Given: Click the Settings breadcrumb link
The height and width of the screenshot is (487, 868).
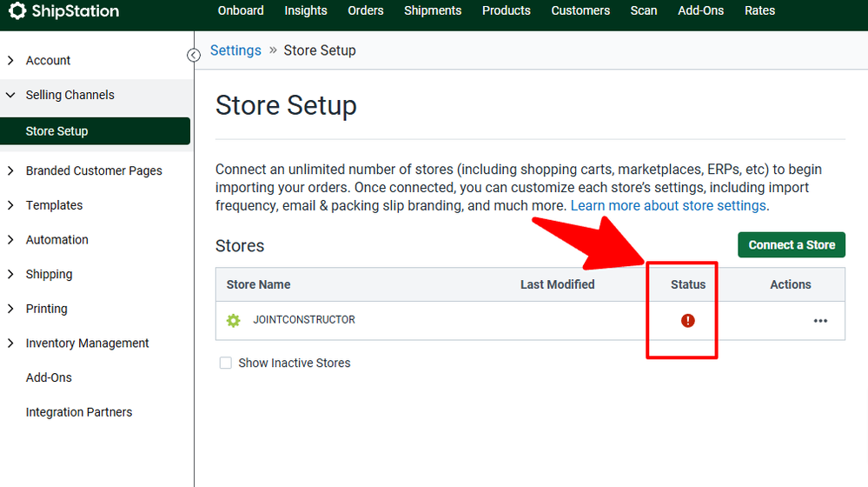Looking at the screenshot, I should pos(235,50).
